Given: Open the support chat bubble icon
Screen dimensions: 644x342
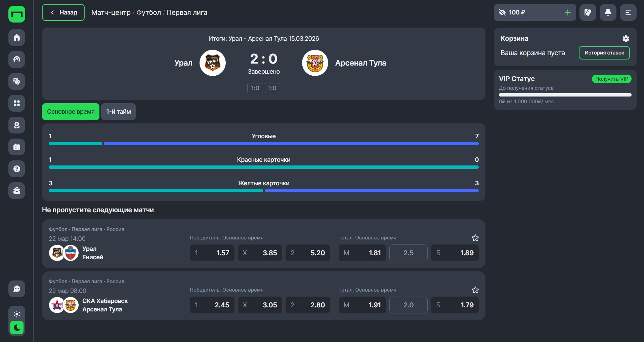Looking at the screenshot, I should [x=17, y=289].
